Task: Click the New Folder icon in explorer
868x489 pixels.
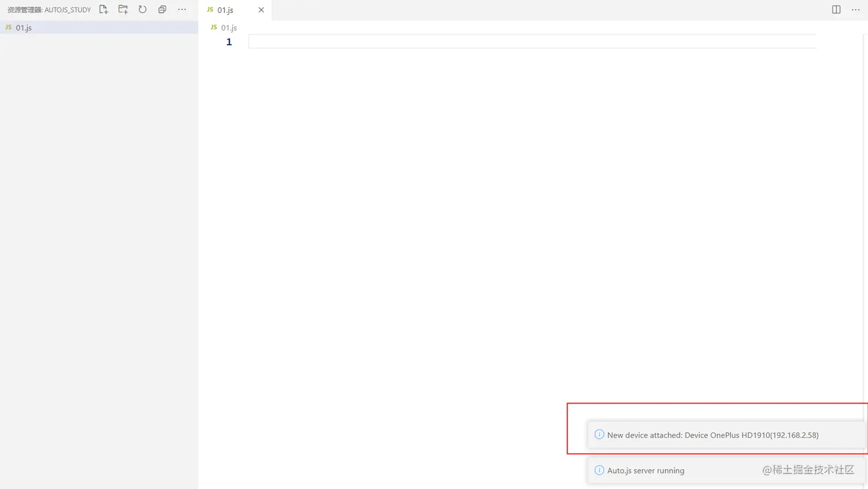Action: pyautogui.click(x=123, y=9)
